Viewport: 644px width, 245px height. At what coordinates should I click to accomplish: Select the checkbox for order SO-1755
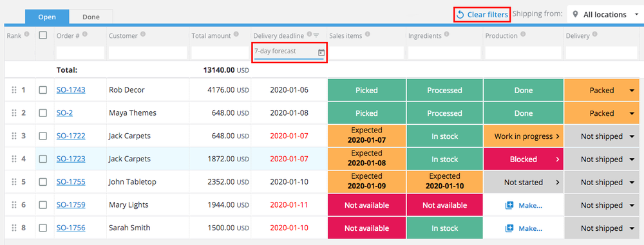[43, 182]
